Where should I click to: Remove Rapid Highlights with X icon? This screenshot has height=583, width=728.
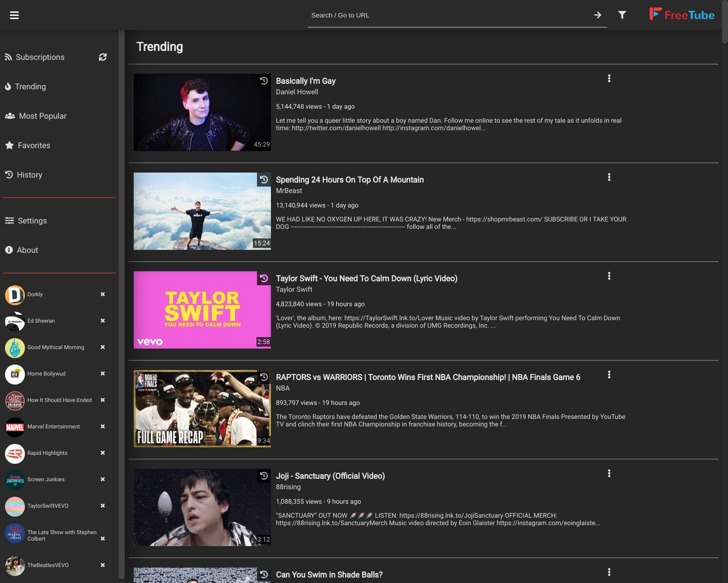coord(103,453)
